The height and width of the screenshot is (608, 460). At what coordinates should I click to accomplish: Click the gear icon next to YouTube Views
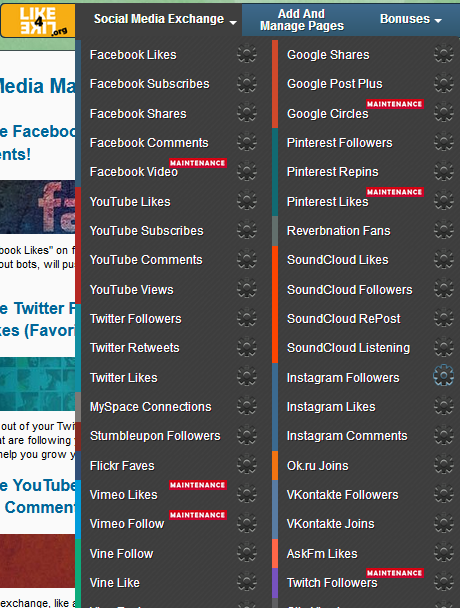(x=247, y=289)
